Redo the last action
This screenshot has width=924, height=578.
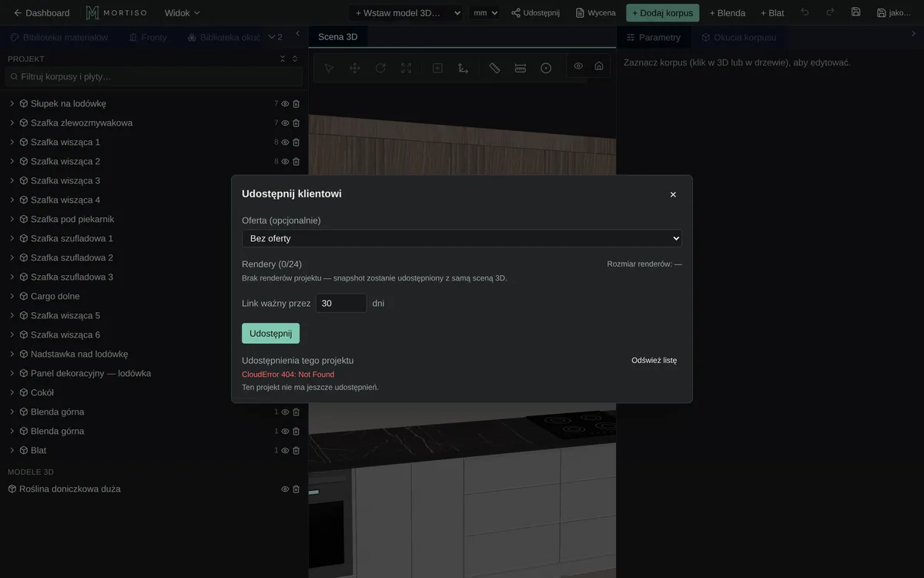pyautogui.click(x=830, y=12)
